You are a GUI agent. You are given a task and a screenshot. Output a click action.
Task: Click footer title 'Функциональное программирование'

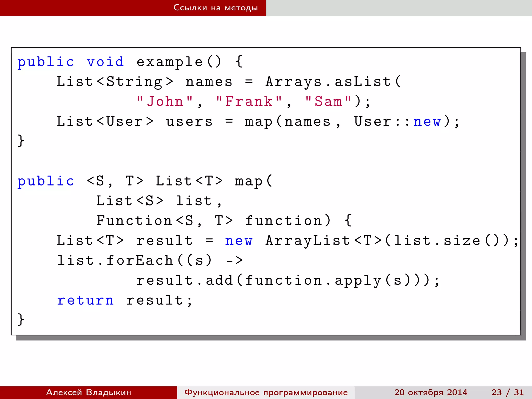[266, 392]
